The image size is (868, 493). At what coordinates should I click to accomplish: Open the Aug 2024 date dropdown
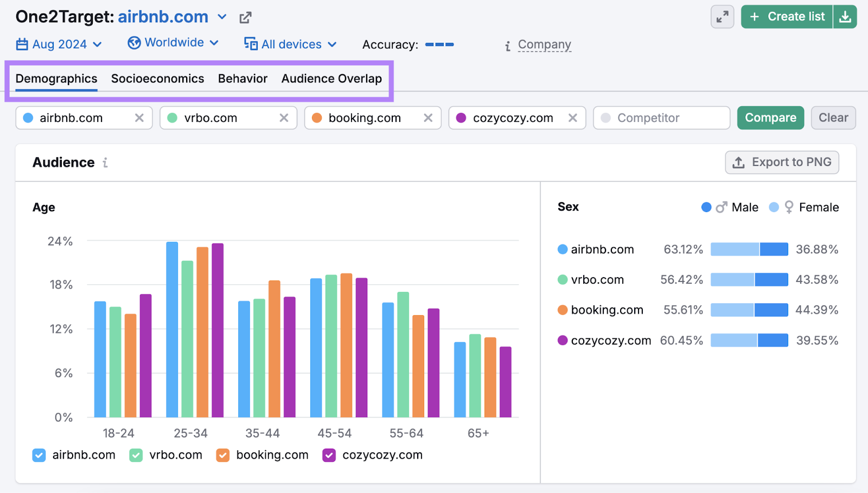(x=60, y=44)
